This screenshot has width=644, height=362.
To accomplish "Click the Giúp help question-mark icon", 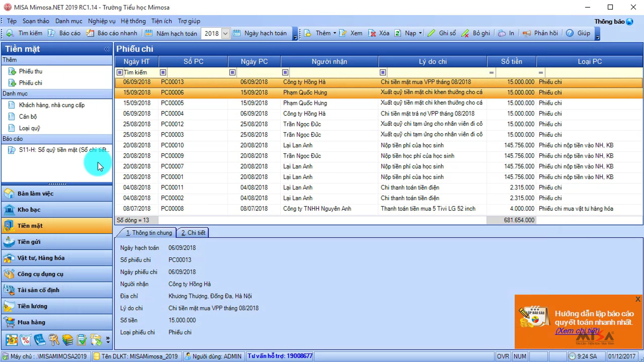I will click(x=570, y=33).
